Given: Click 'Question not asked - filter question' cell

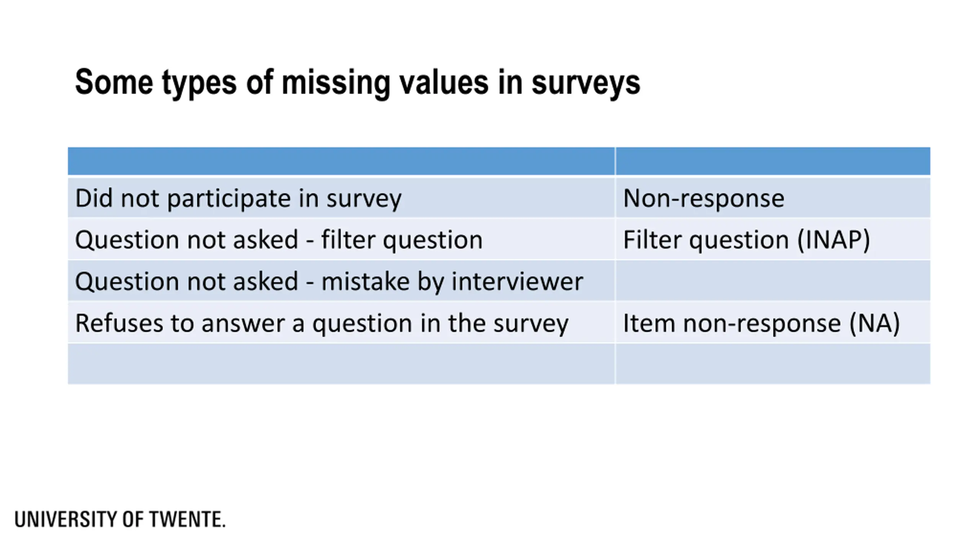Looking at the screenshot, I should [x=341, y=240].
